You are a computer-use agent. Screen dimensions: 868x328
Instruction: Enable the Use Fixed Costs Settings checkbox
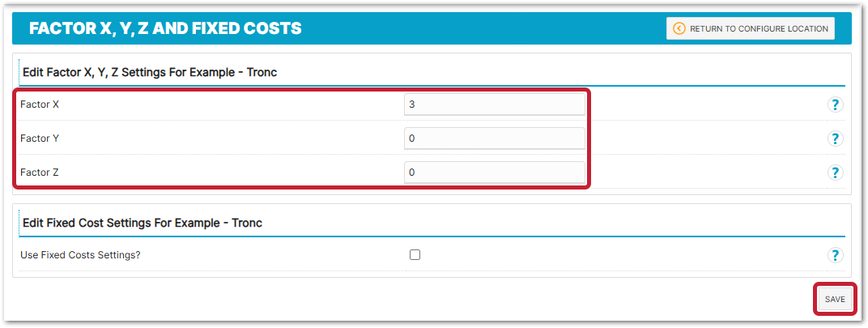tap(415, 254)
